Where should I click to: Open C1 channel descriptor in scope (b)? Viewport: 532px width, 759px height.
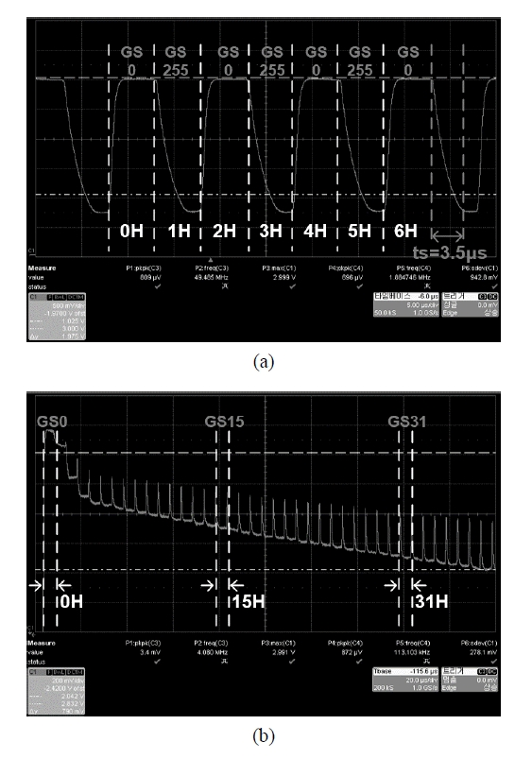click(57, 691)
